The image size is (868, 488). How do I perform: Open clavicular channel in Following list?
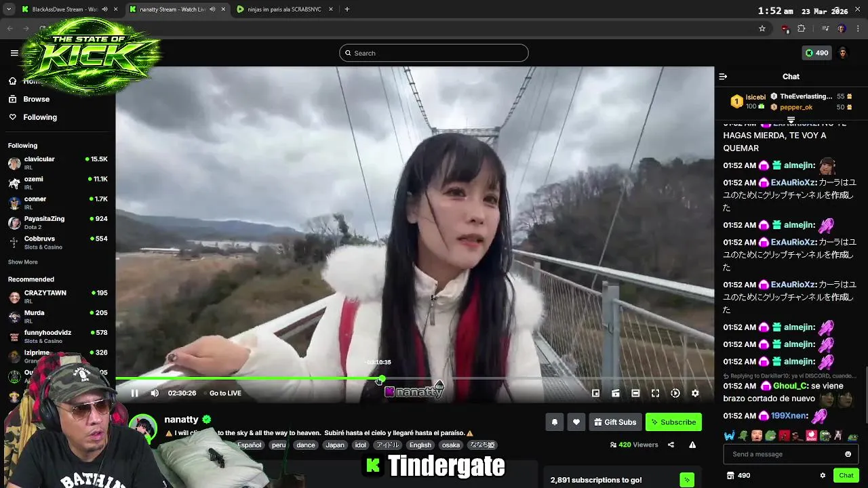58,163
